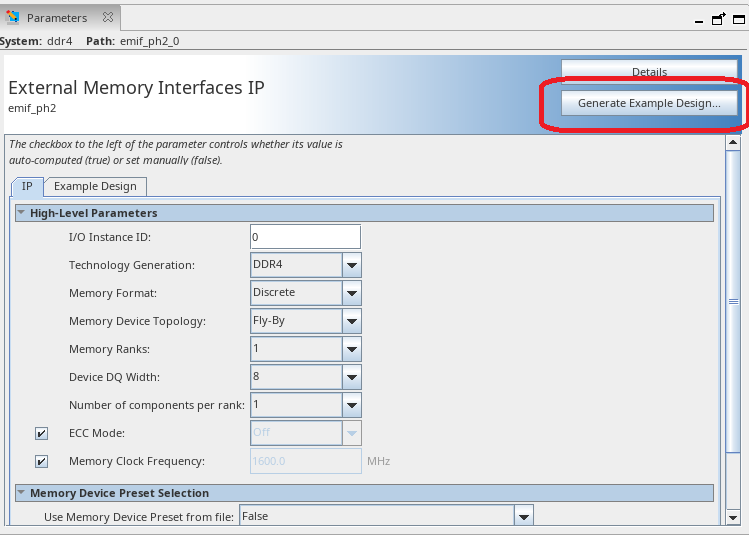Open the Memory Device Topology dropdown
Viewport: 749px width, 535px height.
coord(352,321)
